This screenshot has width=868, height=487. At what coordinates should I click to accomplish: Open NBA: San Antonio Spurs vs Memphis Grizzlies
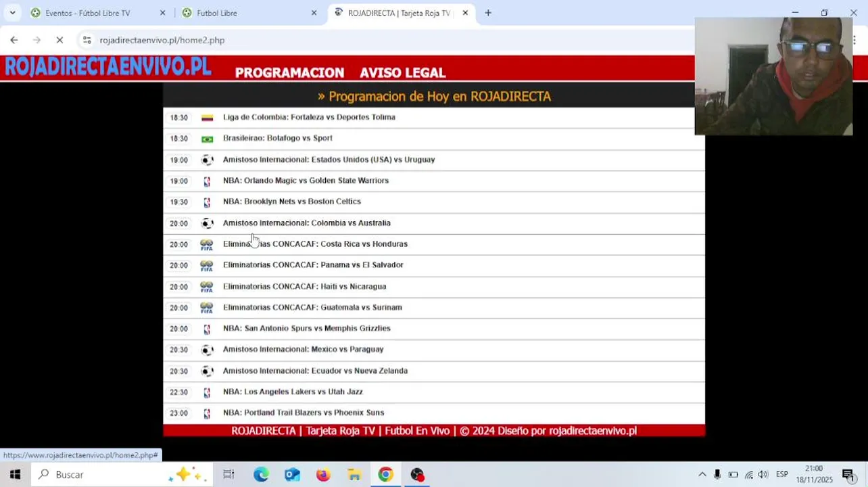click(x=307, y=328)
